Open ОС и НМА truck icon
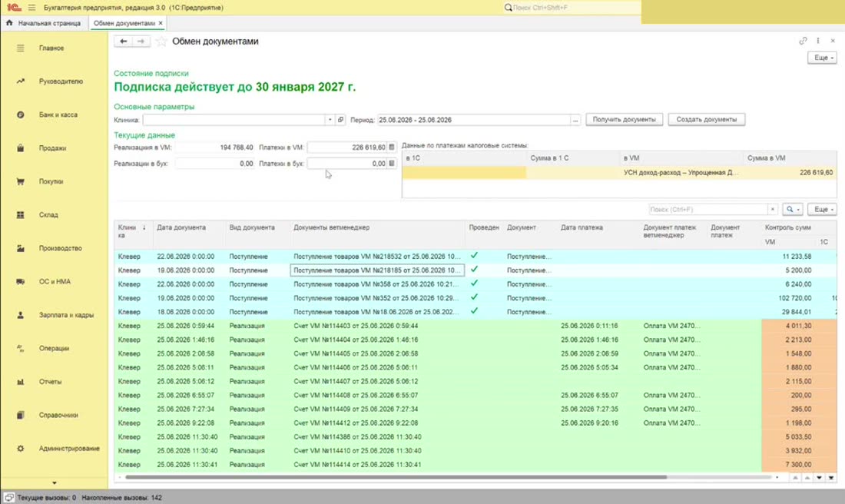The height and width of the screenshot is (504, 845). tap(21, 282)
